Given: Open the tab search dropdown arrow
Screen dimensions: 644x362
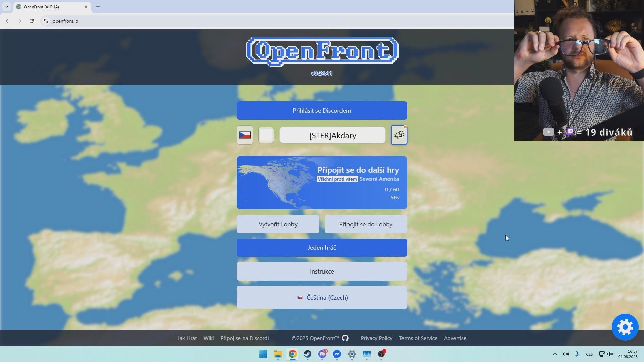Looking at the screenshot, I should (6, 7).
